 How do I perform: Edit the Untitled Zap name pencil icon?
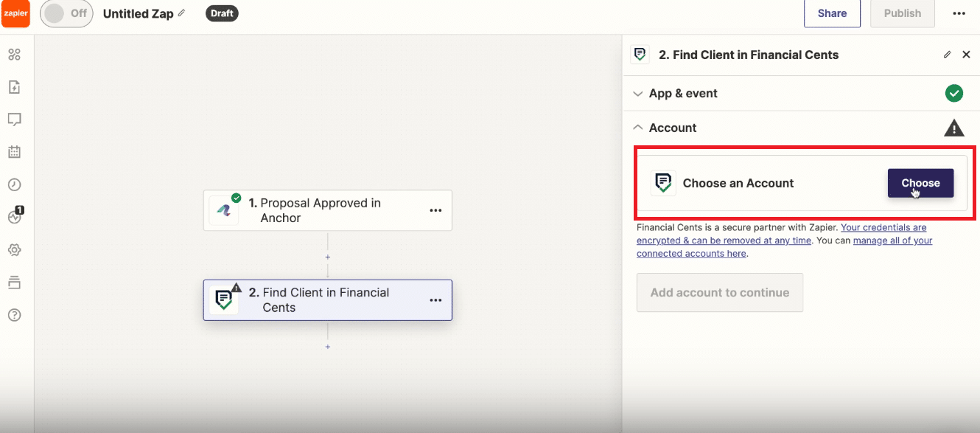pyautogui.click(x=182, y=13)
